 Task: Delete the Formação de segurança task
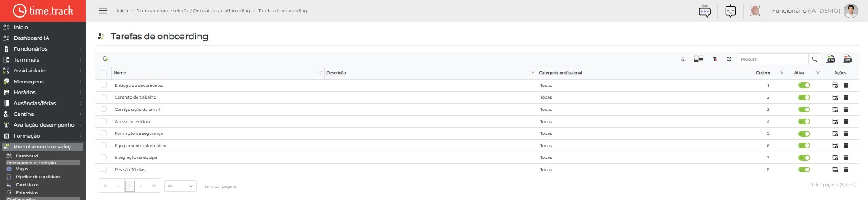pyautogui.click(x=846, y=133)
